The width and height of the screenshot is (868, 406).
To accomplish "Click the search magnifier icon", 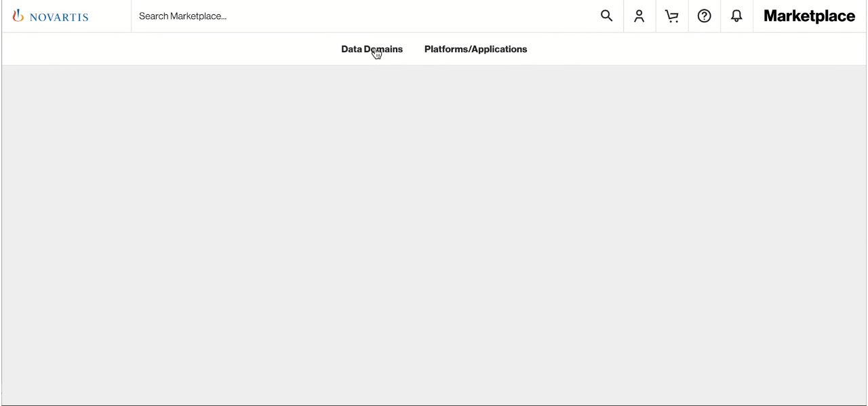I will click(x=607, y=16).
